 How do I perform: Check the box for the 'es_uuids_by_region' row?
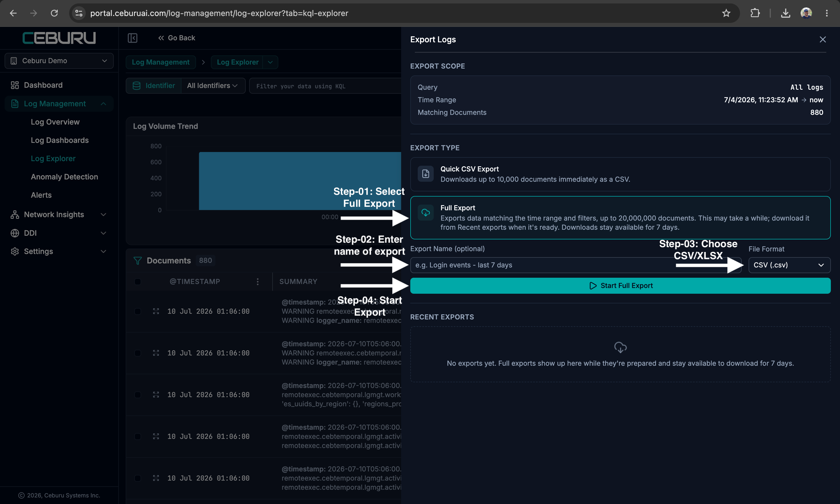[137, 395]
